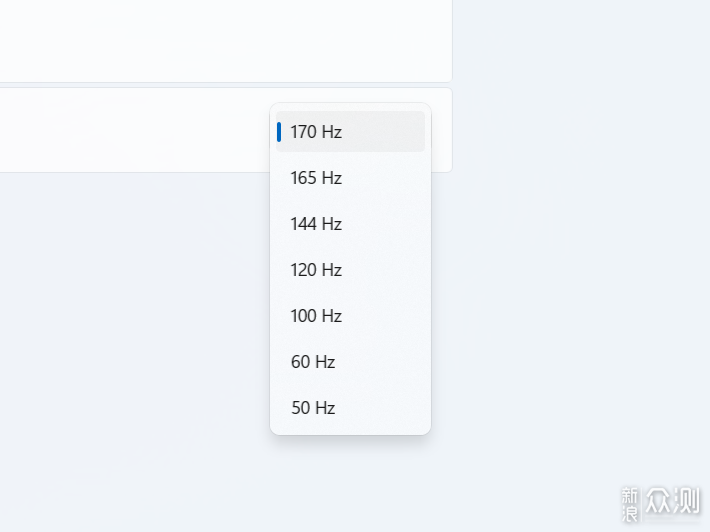
Task: Keep 170 Hz by clicking its row
Action: tap(350, 131)
